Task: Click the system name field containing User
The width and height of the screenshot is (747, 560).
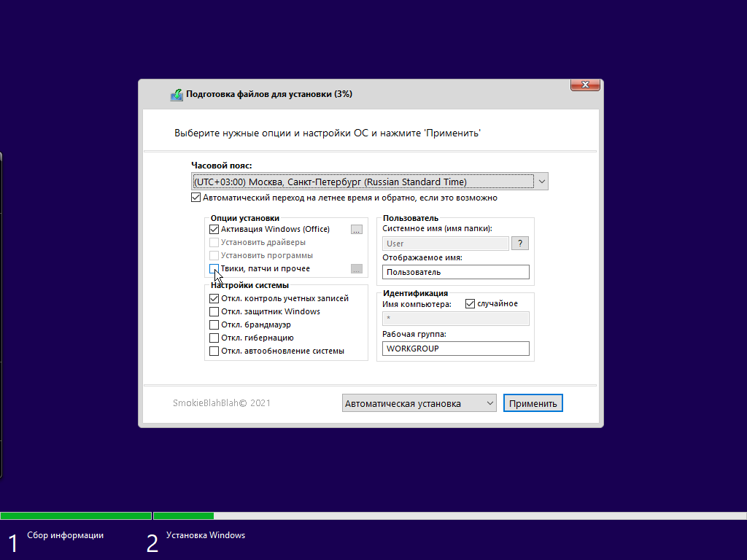Action: tap(446, 244)
